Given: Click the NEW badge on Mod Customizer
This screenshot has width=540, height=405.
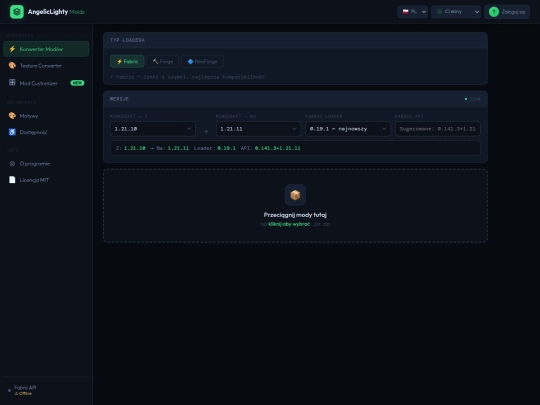Looking at the screenshot, I should 77,83.
